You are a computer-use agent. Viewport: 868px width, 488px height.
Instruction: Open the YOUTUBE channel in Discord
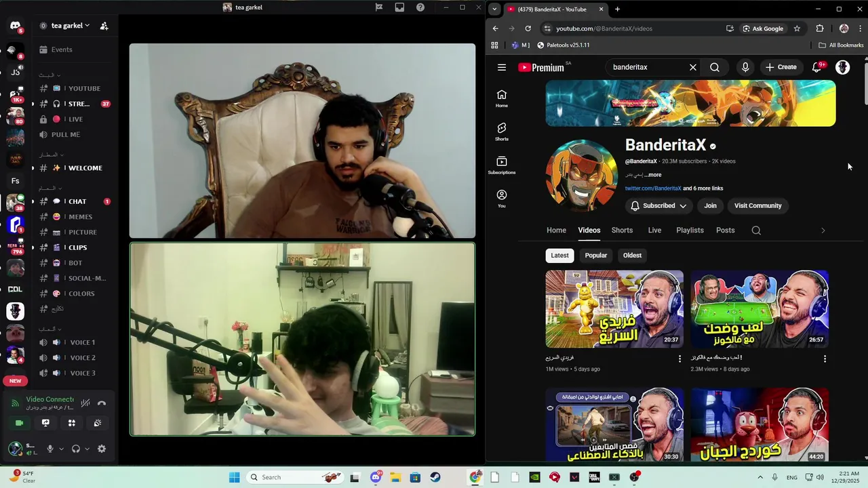tap(74, 88)
